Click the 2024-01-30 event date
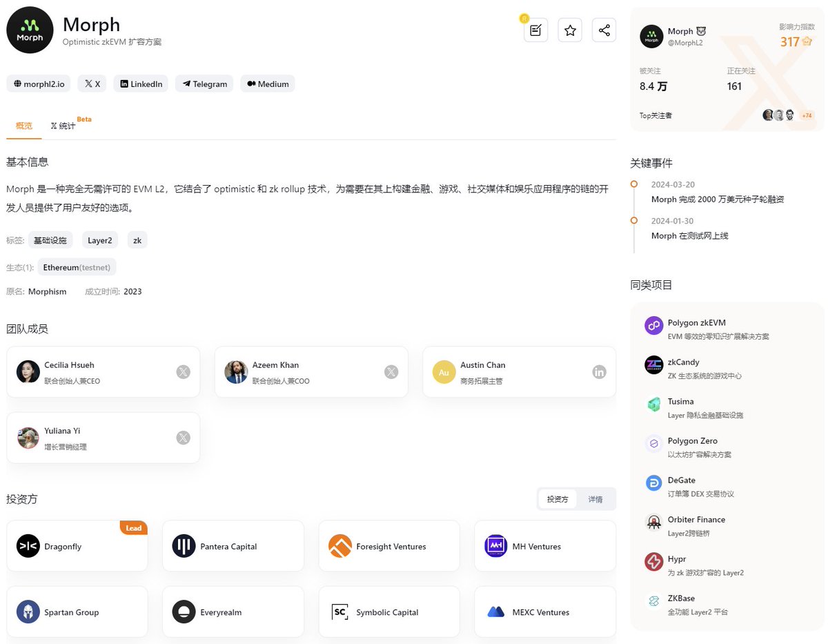Image resolution: width=828 pixels, height=644 pixels. click(673, 222)
